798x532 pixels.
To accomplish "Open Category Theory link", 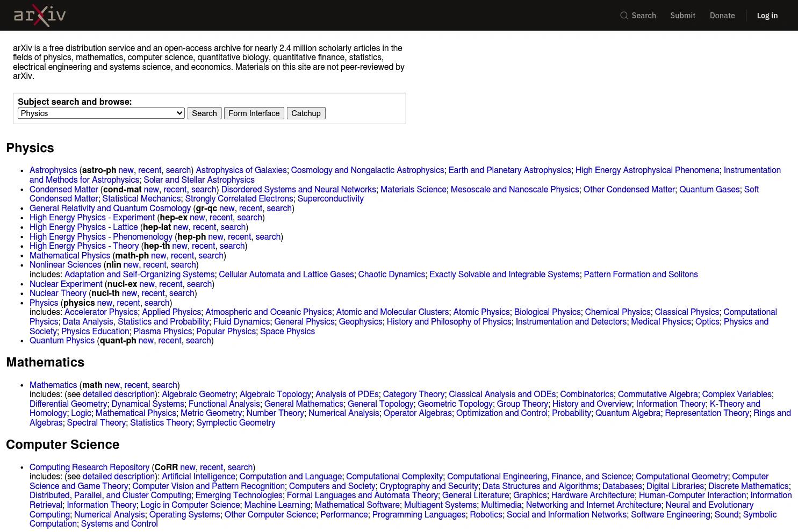I will [x=414, y=394].
